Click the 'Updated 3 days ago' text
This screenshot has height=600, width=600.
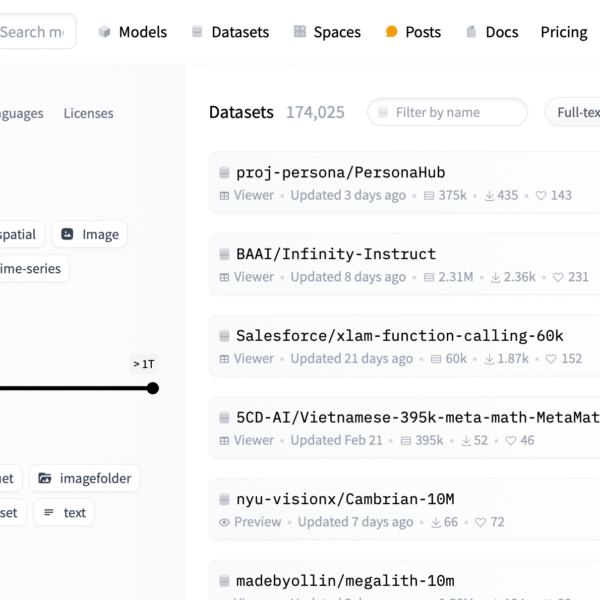pyautogui.click(x=348, y=195)
